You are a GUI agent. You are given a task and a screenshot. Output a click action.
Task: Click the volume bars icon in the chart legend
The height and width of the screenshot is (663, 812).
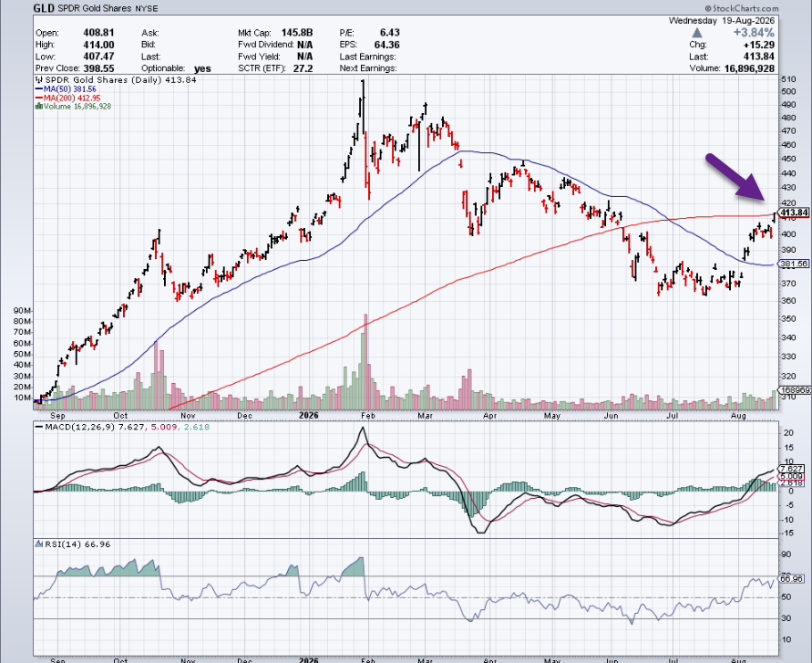(39, 107)
